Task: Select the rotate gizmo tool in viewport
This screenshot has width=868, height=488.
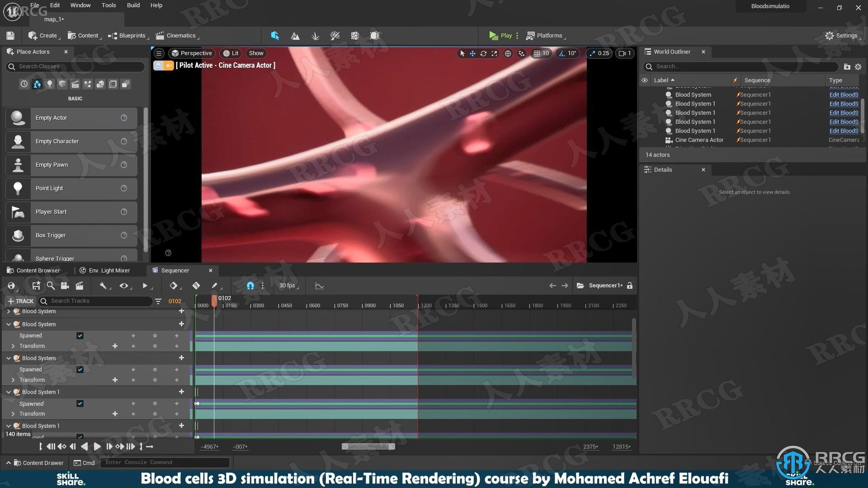Action: (x=483, y=53)
